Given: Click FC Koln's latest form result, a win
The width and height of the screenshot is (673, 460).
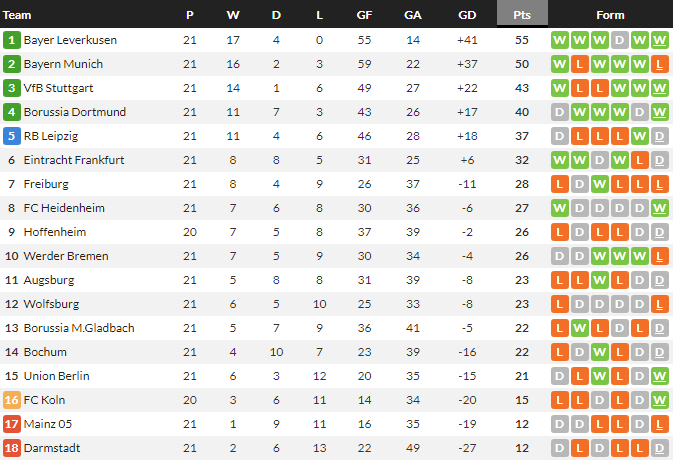Looking at the screenshot, I should point(659,400).
